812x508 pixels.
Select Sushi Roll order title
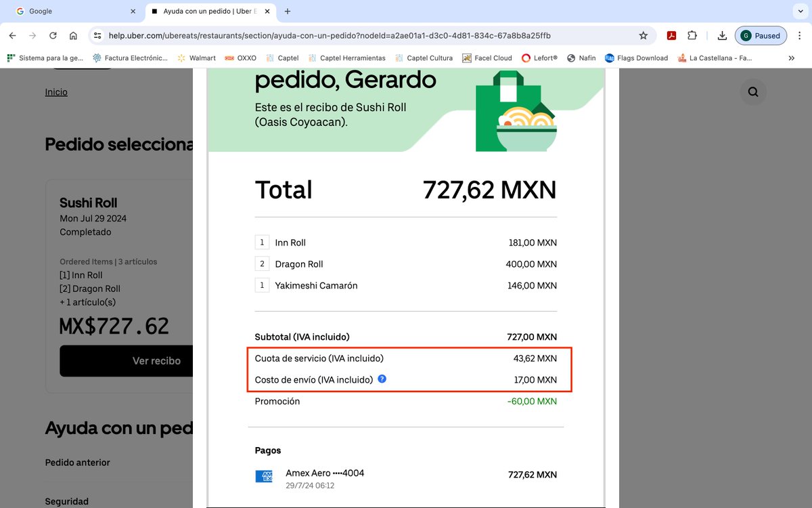point(89,203)
